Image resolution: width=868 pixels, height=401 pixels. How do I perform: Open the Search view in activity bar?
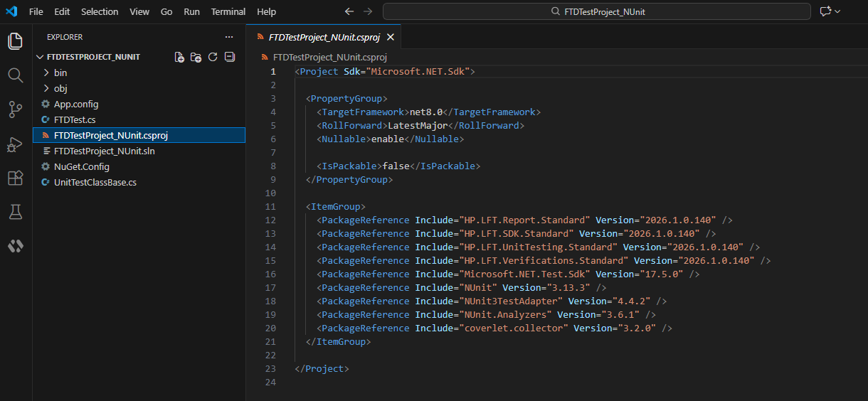(15, 75)
